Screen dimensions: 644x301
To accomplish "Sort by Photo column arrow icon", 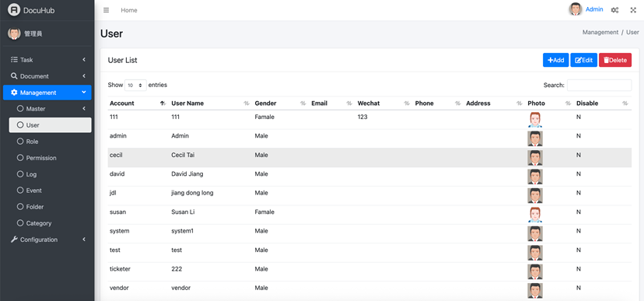I will (x=569, y=103).
